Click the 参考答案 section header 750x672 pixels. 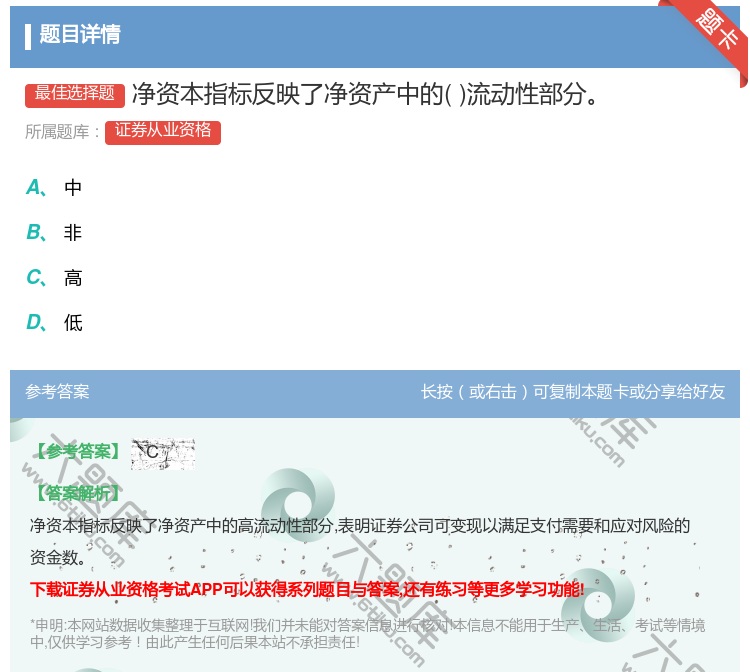pos(57,392)
